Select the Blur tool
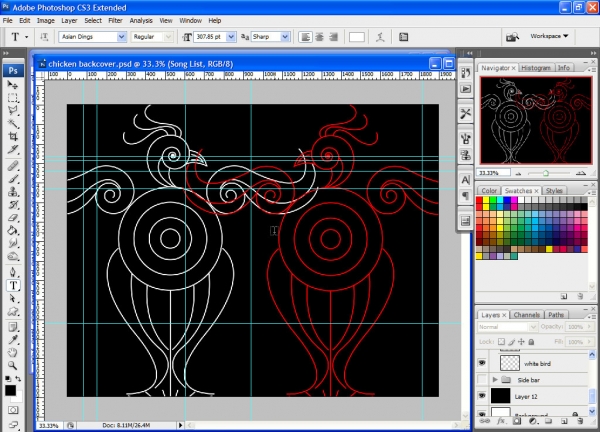This screenshot has width=600, height=432. coord(13,243)
